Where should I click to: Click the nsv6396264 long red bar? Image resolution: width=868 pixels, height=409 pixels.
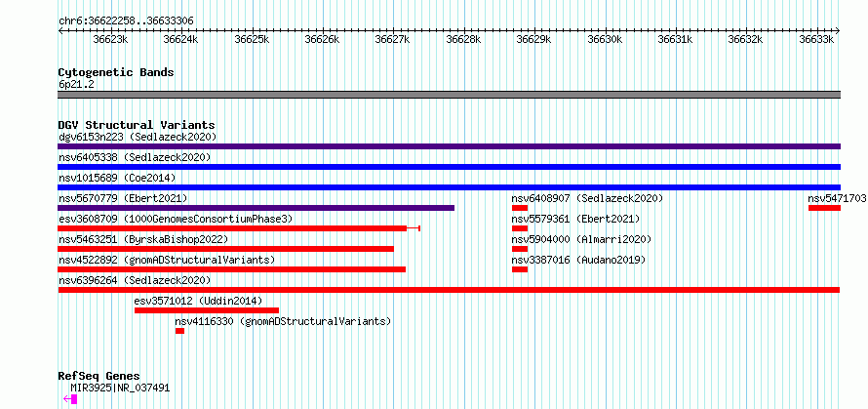click(x=449, y=290)
